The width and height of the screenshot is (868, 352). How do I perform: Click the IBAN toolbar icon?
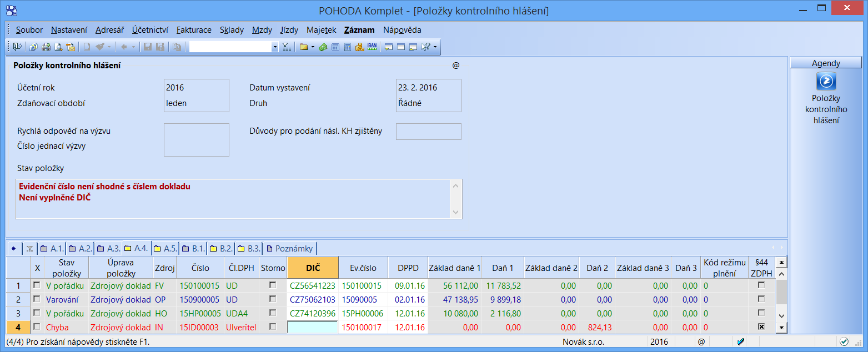click(x=372, y=47)
